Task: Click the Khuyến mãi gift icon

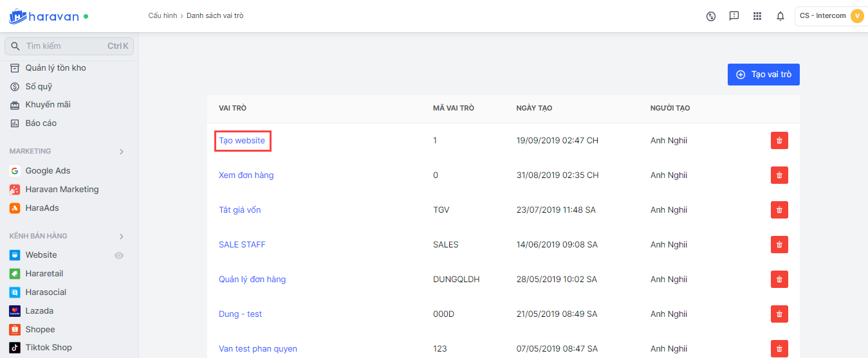Action: pos(15,105)
